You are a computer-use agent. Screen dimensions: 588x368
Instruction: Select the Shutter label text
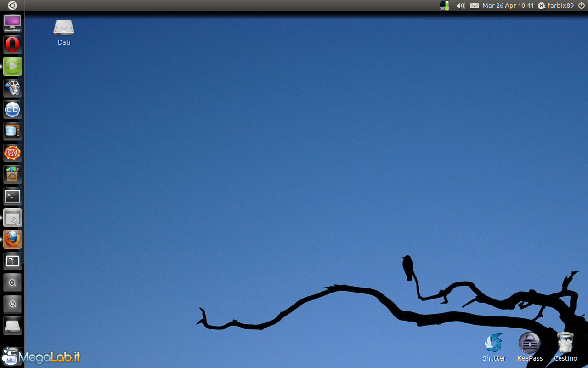click(494, 358)
